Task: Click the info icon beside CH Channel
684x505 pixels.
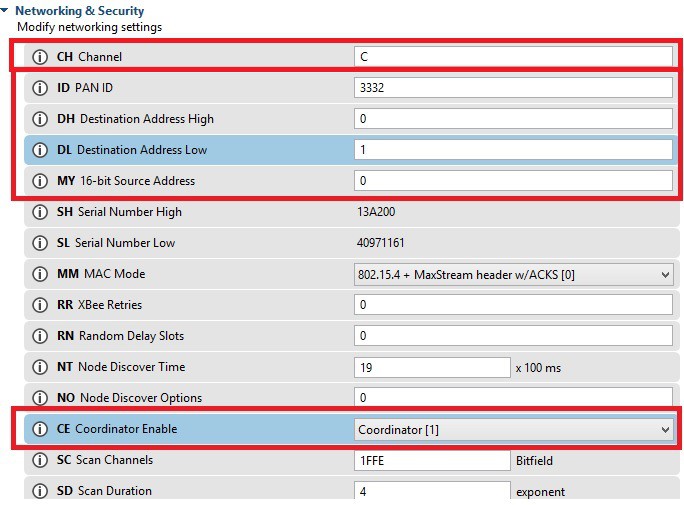Action: coord(40,57)
